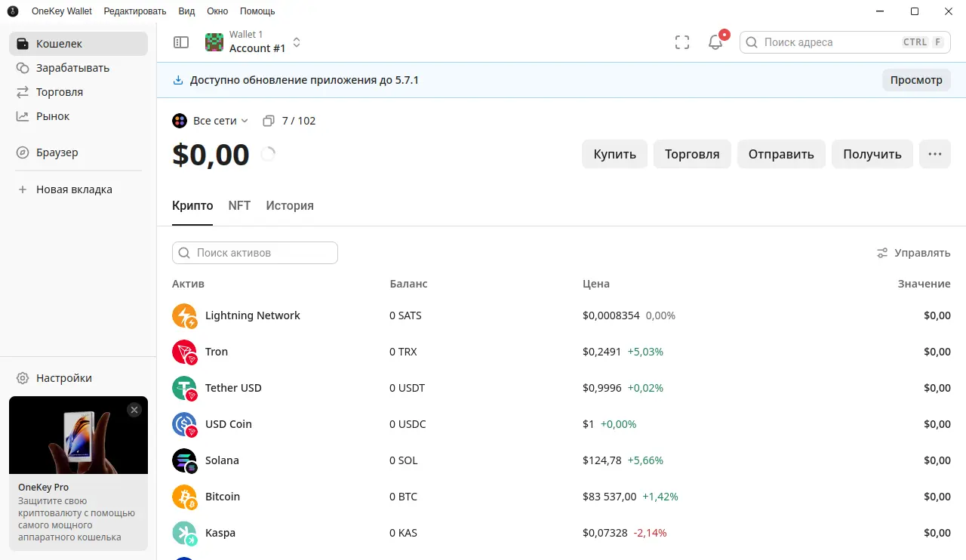The image size is (966, 560).
Task: Click the $124,78 Solana price
Action: [x=602, y=460]
